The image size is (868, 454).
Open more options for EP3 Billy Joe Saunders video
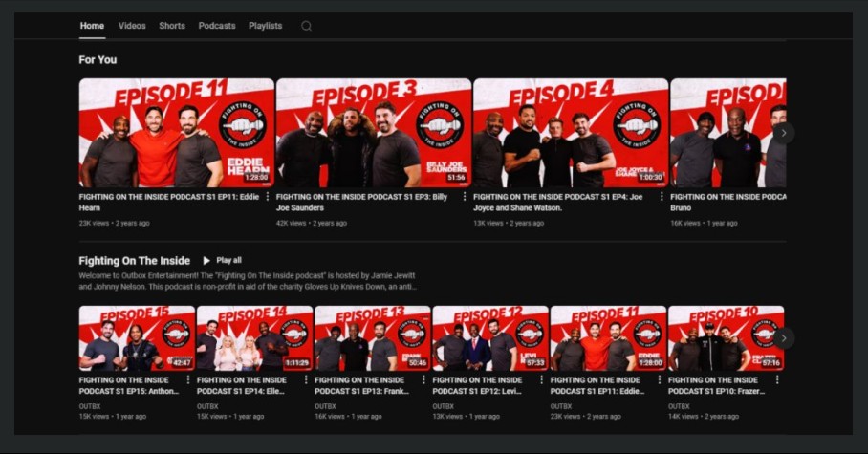pos(465,197)
